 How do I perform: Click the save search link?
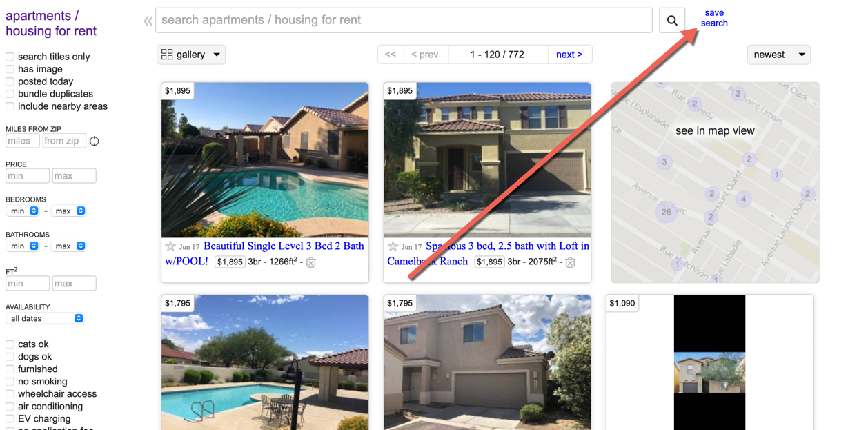(714, 18)
